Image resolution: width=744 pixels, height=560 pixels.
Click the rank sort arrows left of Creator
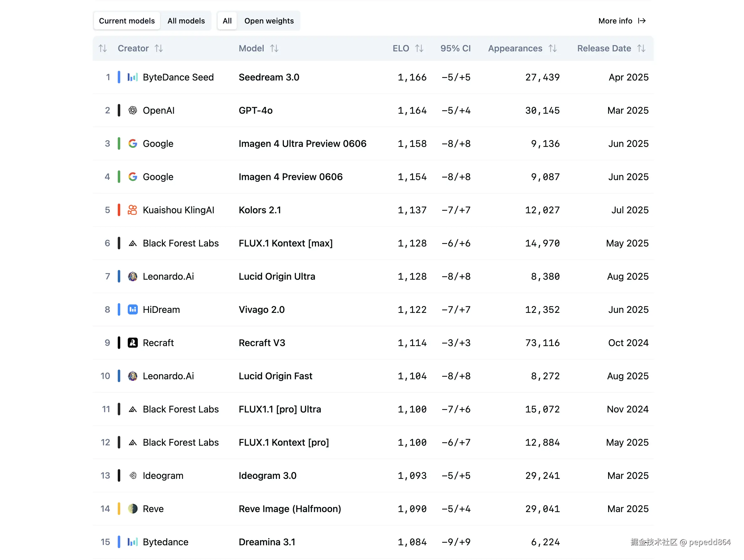(103, 49)
